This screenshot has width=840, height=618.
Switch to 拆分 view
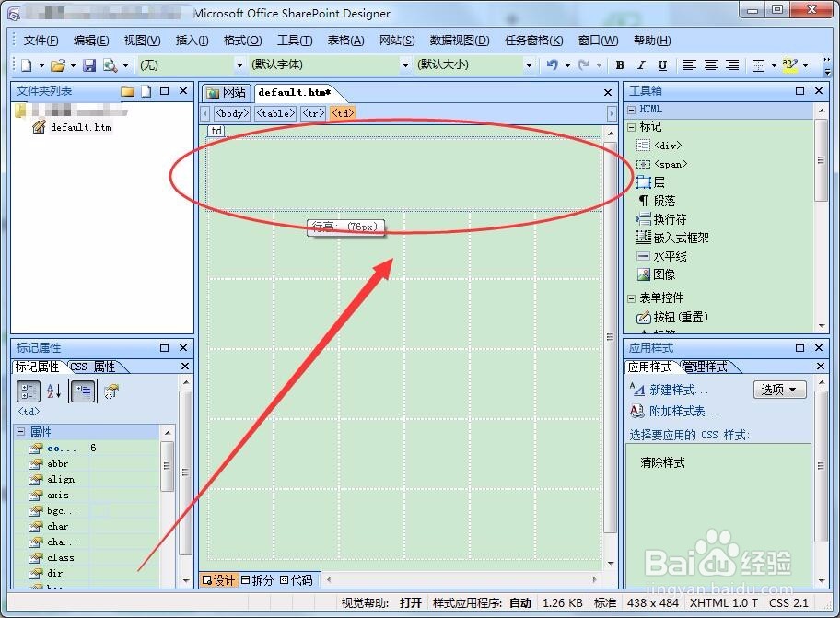click(257, 580)
